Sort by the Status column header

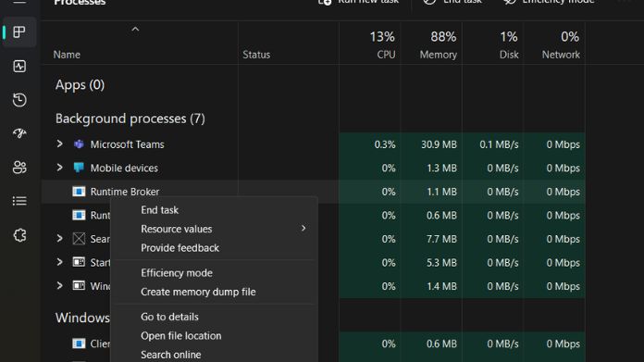coord(256,55)
